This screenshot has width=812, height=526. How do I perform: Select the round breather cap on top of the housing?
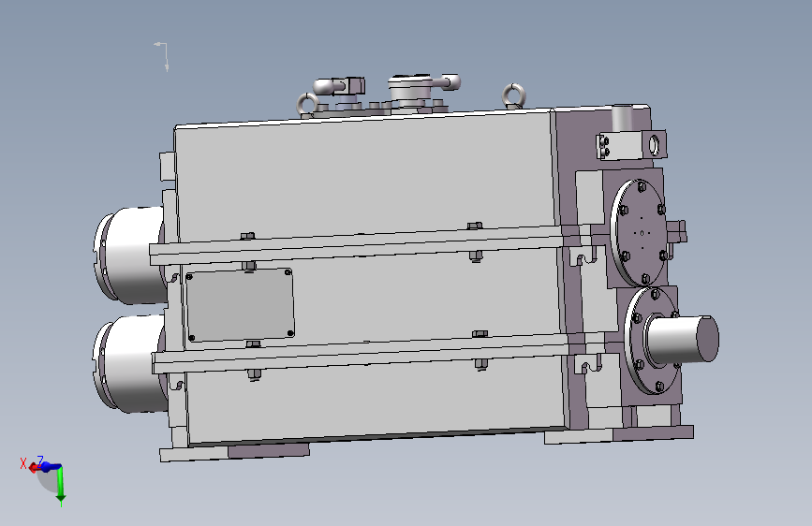coord(410,89)
